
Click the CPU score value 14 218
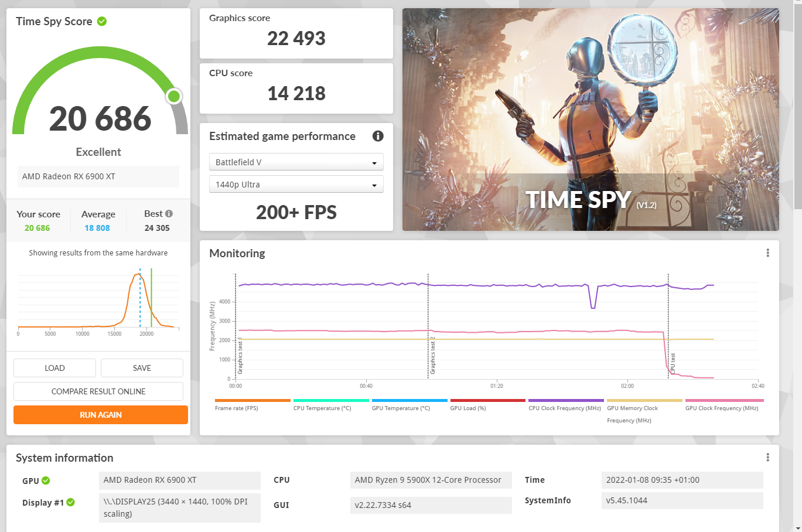pyautogui.click(x=296, y=94)
